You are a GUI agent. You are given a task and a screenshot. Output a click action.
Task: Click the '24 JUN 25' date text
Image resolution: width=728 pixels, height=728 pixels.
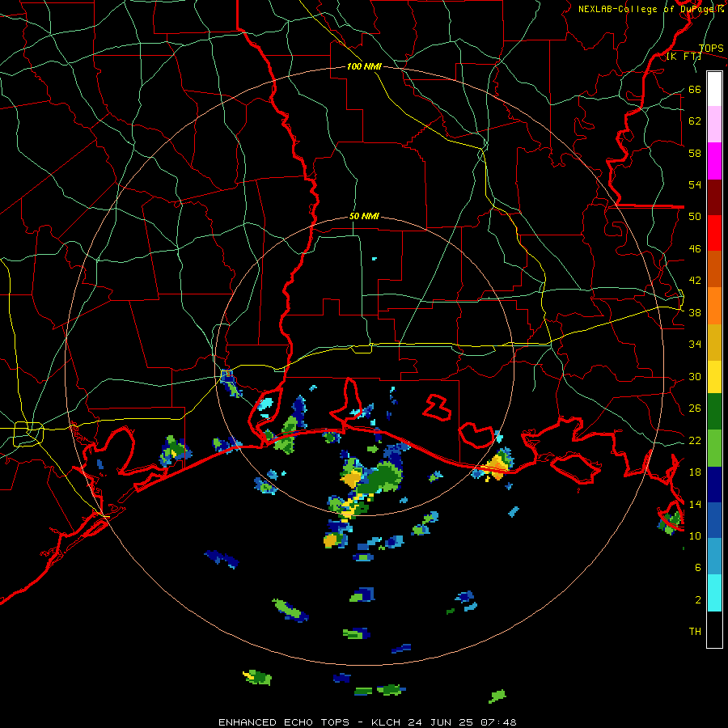(x=442, y=722)
